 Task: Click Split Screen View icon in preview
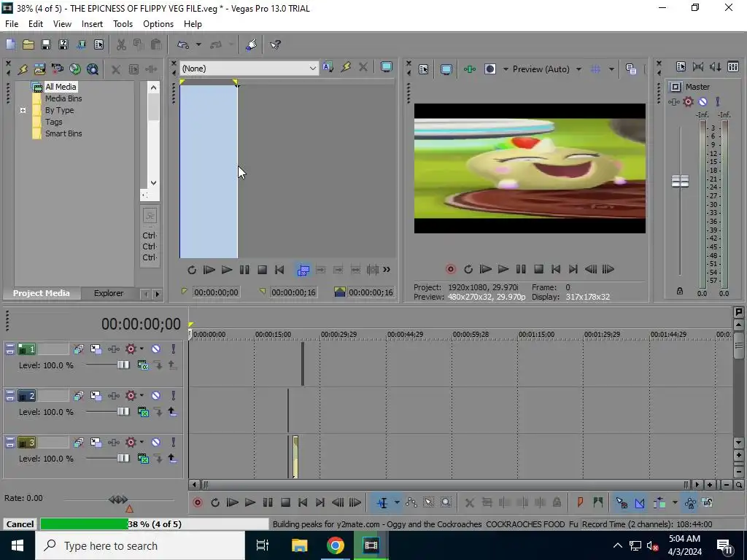[489, 69]
